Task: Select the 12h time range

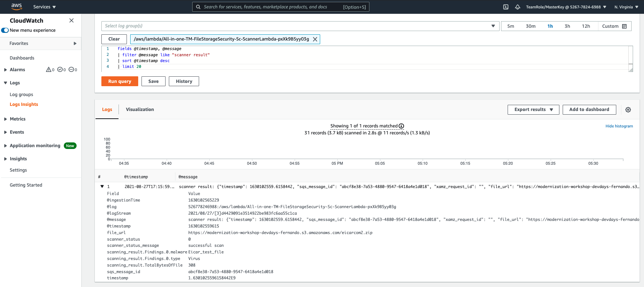Action: tap(586, 26)
